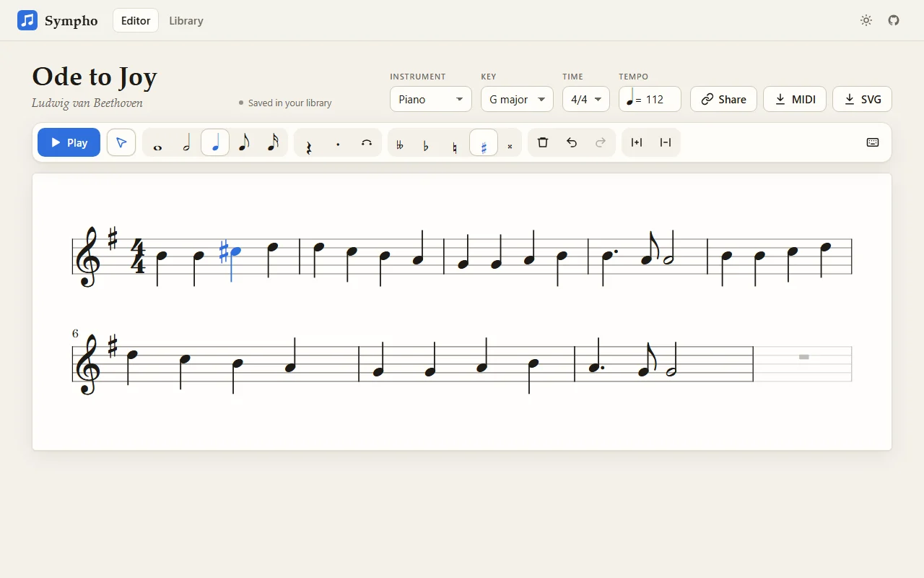Image resolution: width=924 pixels, height=578 pixels.
Task: Toggle the quarter note duration
Action: click(215, 143)
